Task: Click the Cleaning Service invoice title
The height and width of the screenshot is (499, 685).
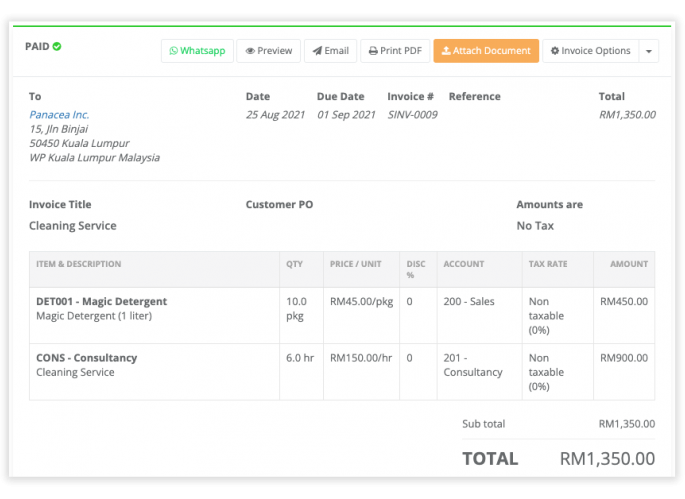Action: [x=73, y=225]
